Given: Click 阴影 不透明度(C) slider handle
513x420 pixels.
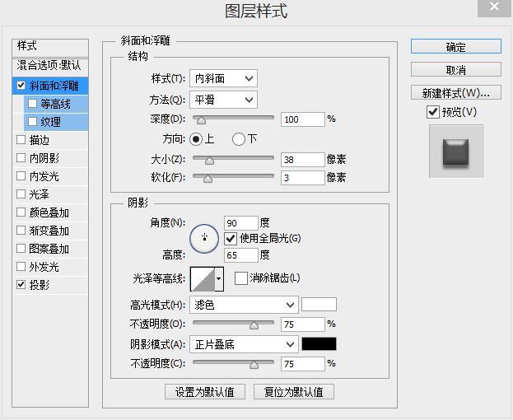Looking at the screenshot, I should [254, 365].
